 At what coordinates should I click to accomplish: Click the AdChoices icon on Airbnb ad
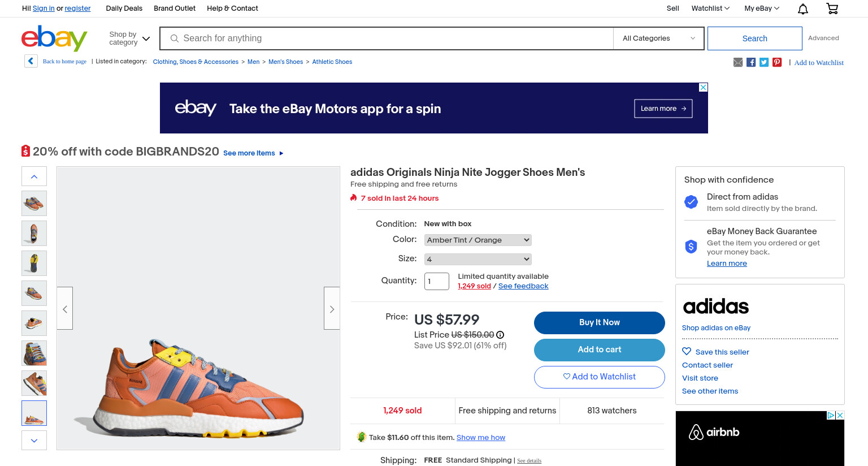[x=831, y=415]
